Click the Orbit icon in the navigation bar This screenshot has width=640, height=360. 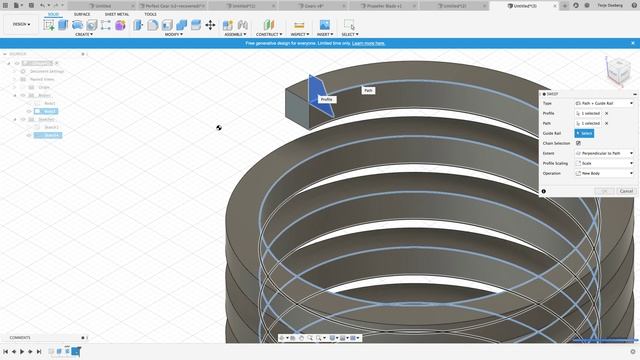tap(282, 338)
